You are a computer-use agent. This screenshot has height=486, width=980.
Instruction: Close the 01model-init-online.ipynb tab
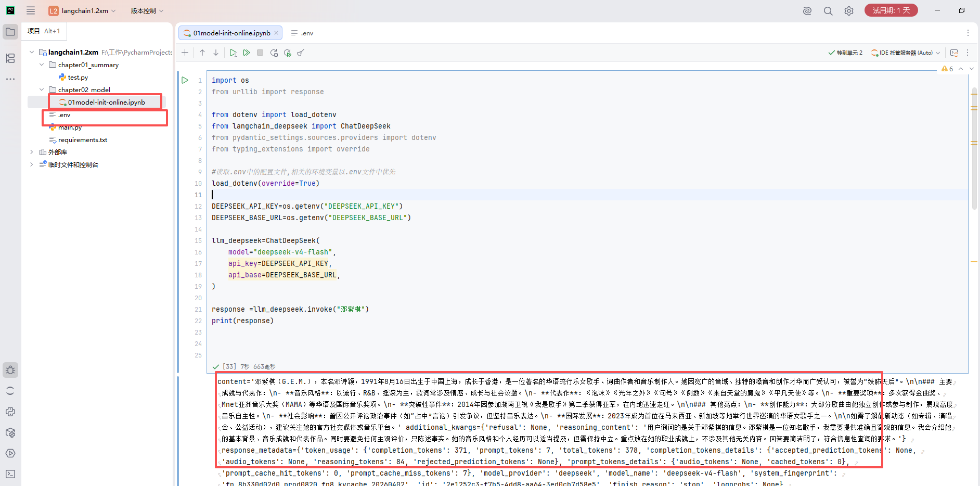276,33
